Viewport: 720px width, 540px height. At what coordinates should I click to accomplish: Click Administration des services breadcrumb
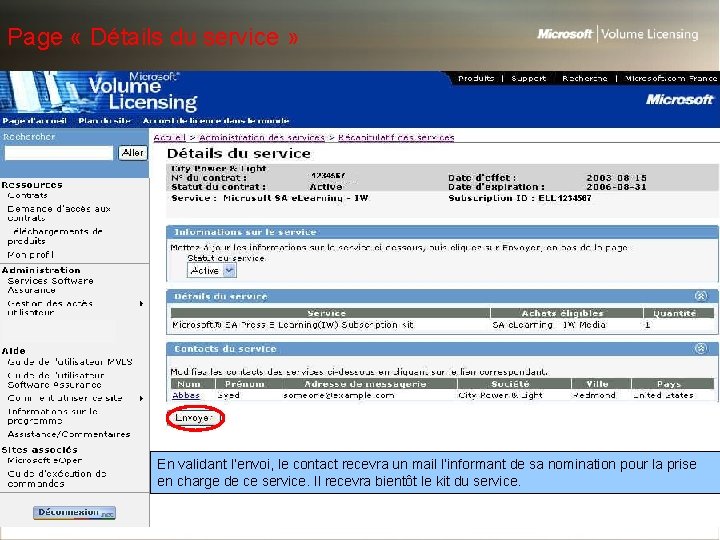coord(262,137)
